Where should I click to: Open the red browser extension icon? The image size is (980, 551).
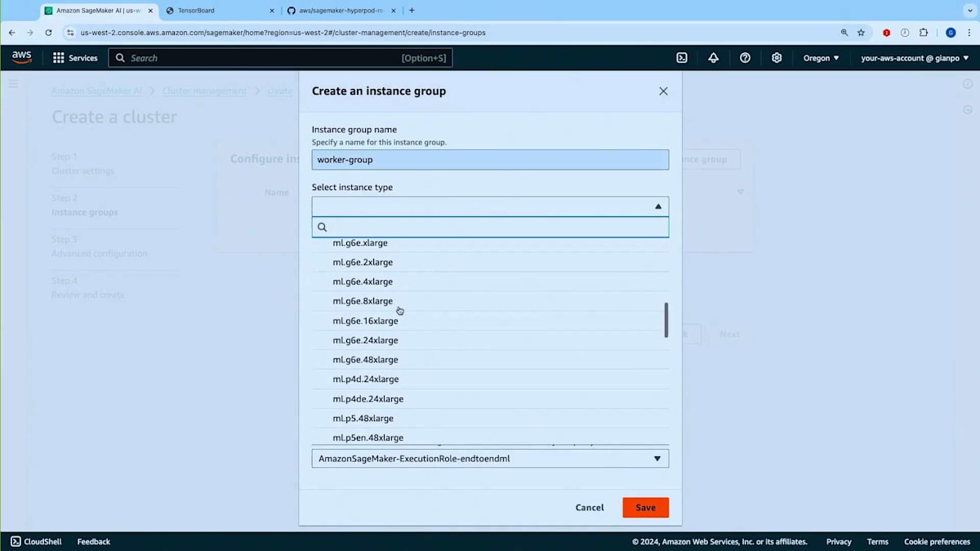[x=886, y=33]
